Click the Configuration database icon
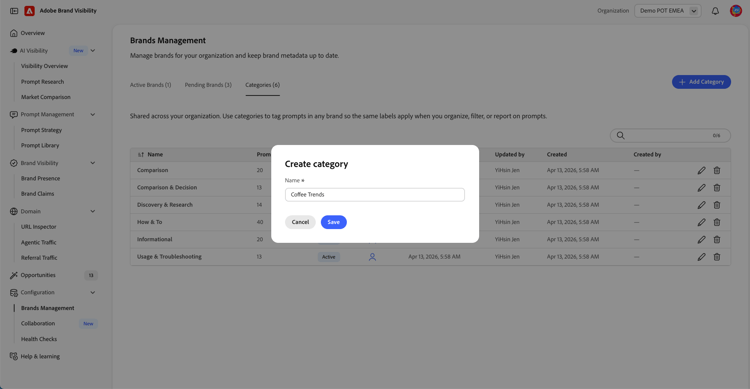 point(13,292)
